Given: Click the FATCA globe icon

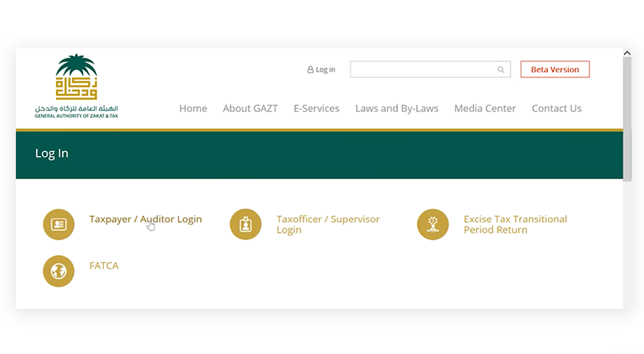Looking at the screenshot, I should [59, 271].
